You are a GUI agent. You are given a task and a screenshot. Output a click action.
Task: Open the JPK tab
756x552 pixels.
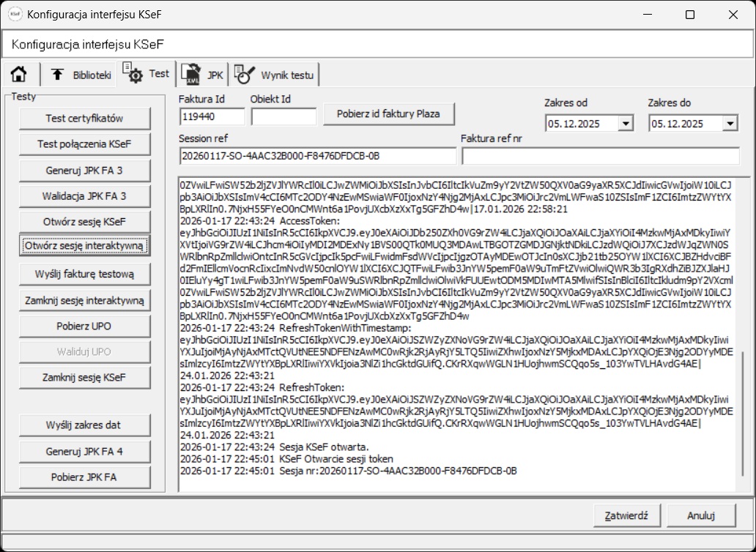(202, 75)
